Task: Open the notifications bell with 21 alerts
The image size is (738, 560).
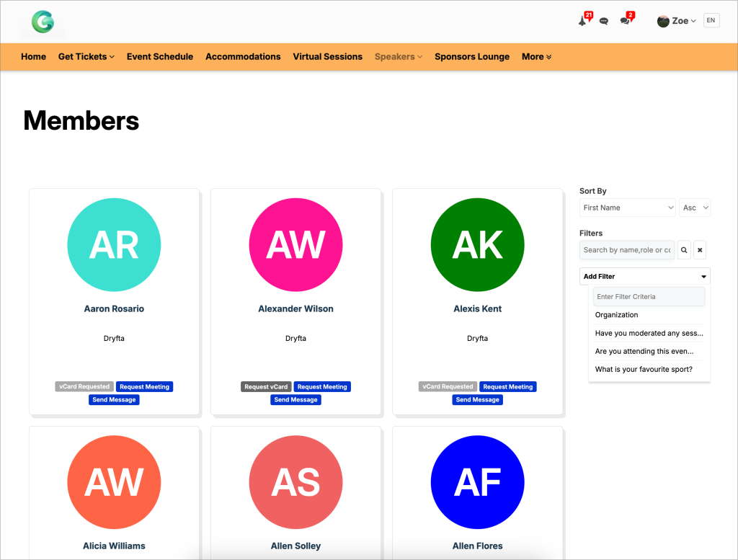Action: tap(582, 20)
